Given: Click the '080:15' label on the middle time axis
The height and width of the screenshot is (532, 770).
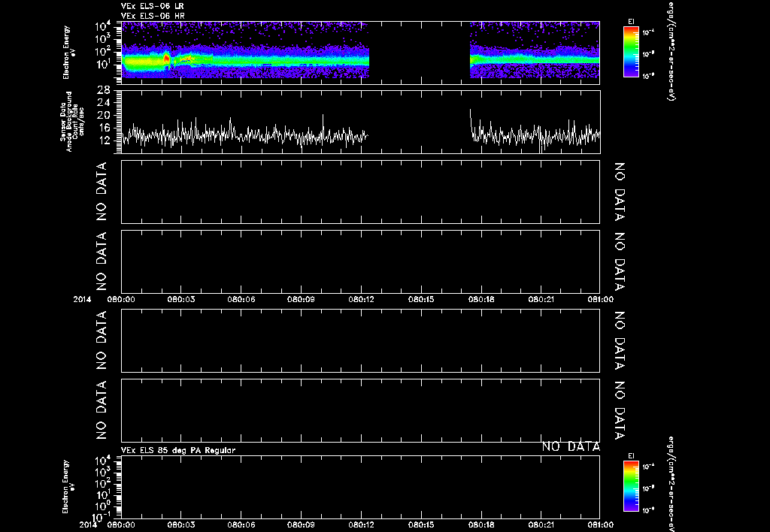Looking at the screenshot, I should 421,299.
